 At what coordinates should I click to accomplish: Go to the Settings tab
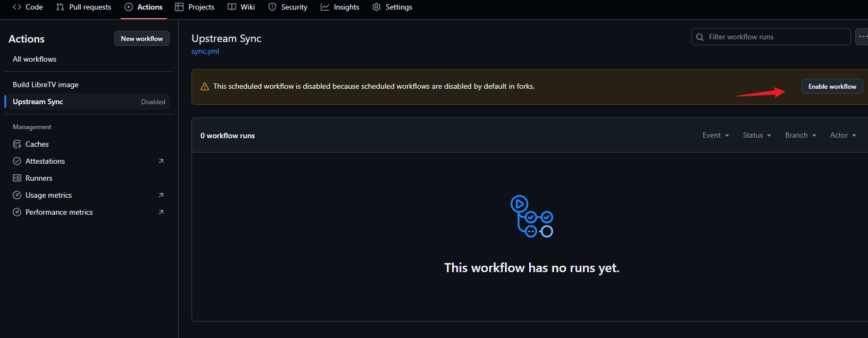tap(393, 7)
